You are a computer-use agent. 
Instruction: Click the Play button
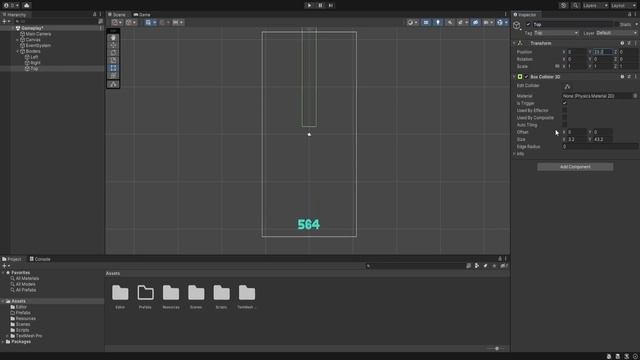(309, 5)
